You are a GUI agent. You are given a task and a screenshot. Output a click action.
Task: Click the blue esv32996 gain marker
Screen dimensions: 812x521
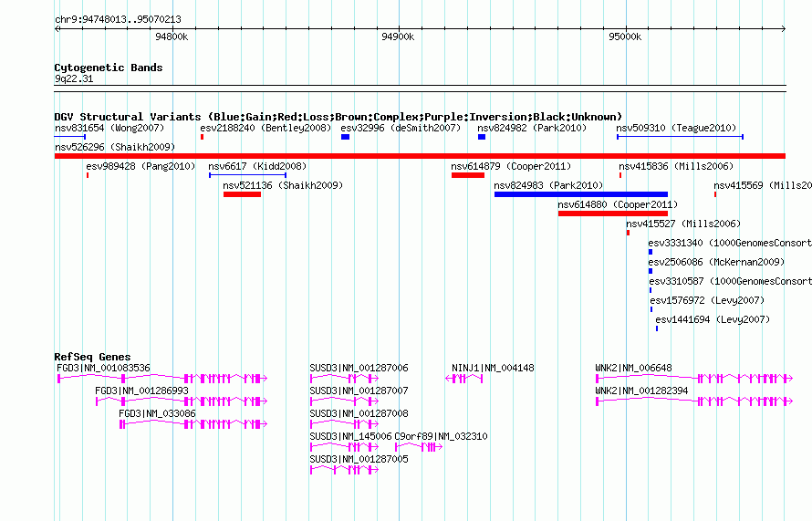(x=346, y=137)
